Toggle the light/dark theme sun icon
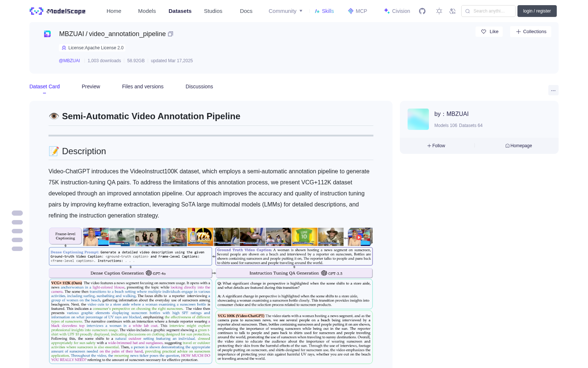 click(439, 11)
